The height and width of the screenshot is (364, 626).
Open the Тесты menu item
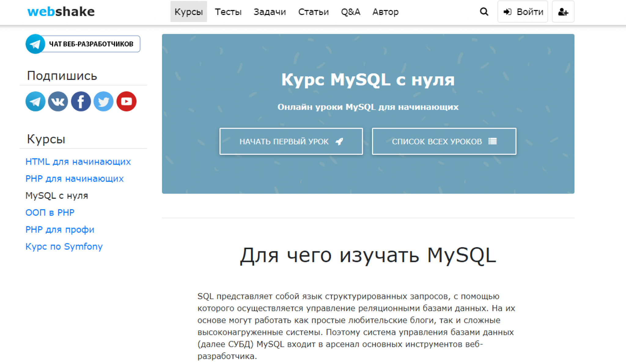pyautogui.click(x=228, y=12)
